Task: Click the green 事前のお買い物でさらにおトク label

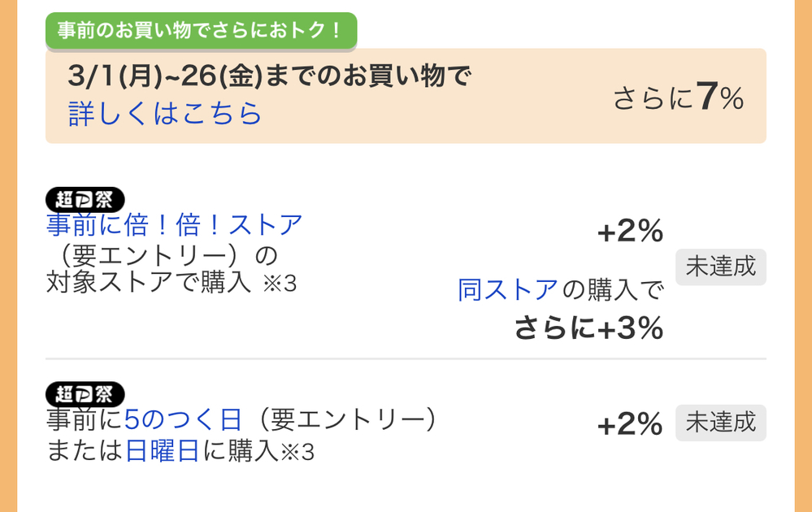Action: pos(201,30)
